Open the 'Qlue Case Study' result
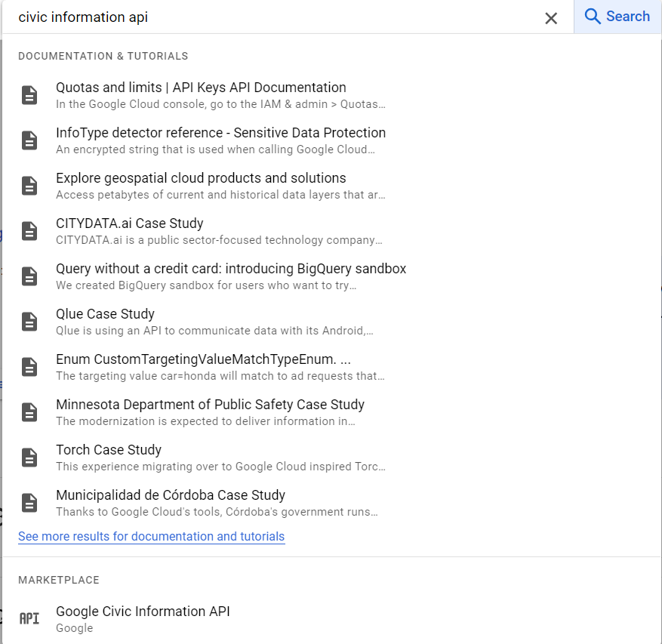662x644 pixels. 105,314
